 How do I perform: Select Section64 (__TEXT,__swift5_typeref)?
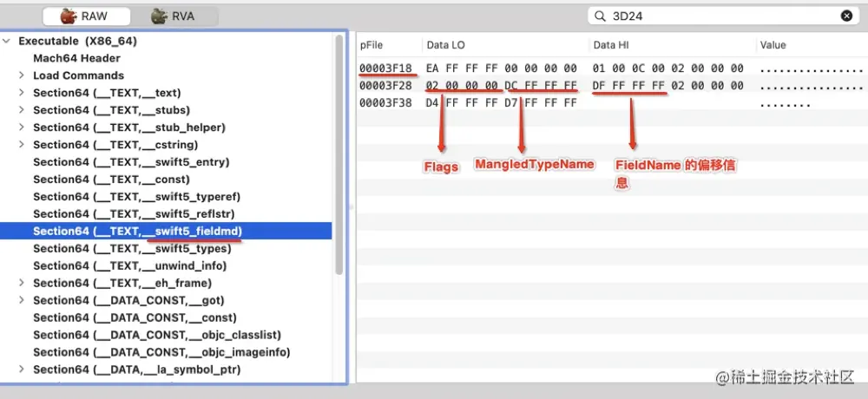[x=137, y=196]
